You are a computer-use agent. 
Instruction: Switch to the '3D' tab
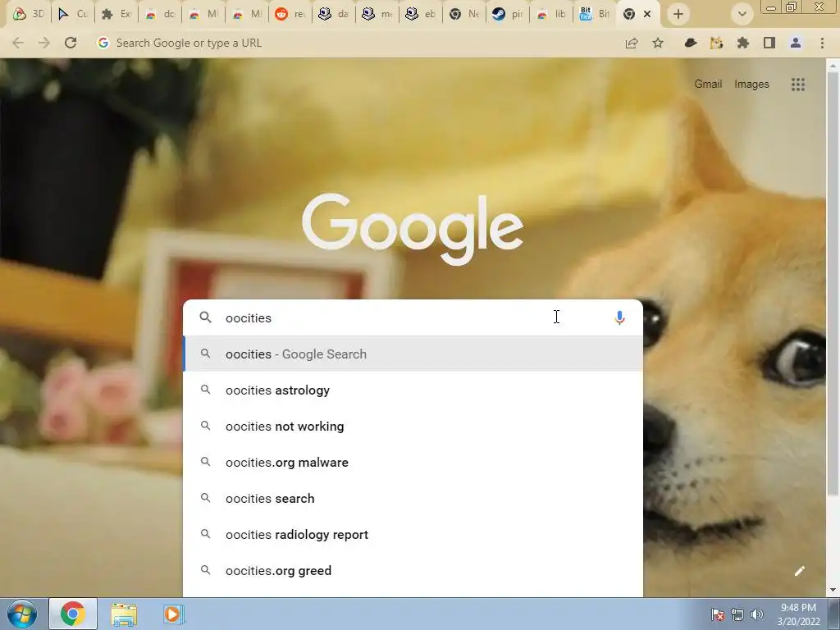tap(29, 14)
